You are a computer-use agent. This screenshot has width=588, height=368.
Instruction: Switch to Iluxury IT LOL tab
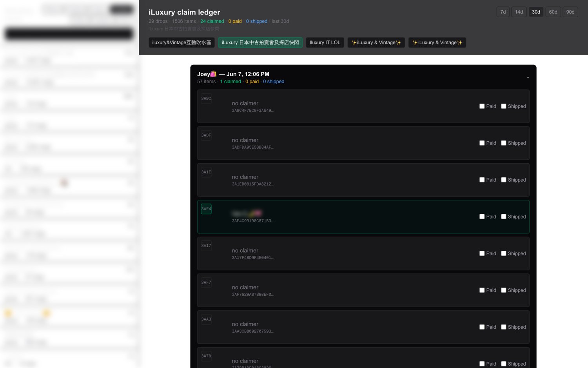[325, 42]
